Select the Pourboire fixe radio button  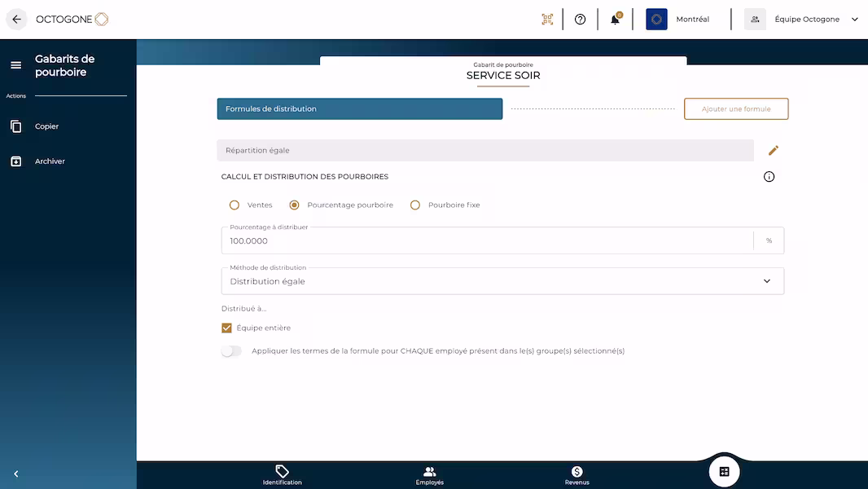tap(415, 205)
